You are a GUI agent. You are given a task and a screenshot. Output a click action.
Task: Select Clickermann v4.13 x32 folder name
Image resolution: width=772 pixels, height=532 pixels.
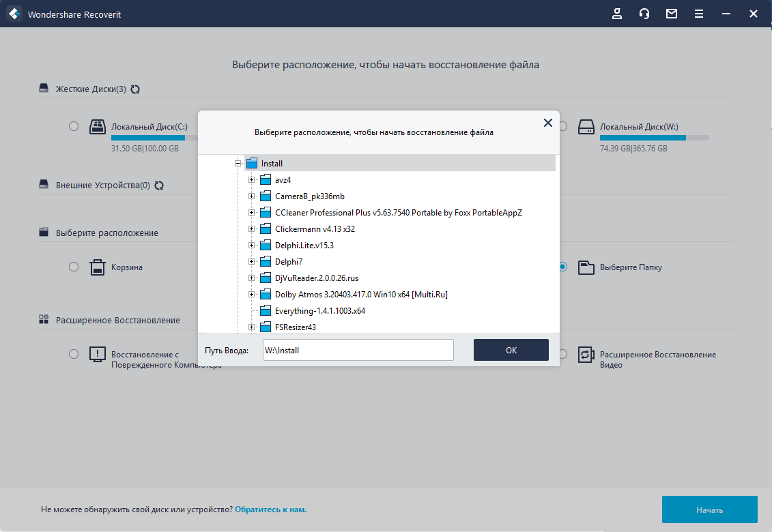point(315,229)
